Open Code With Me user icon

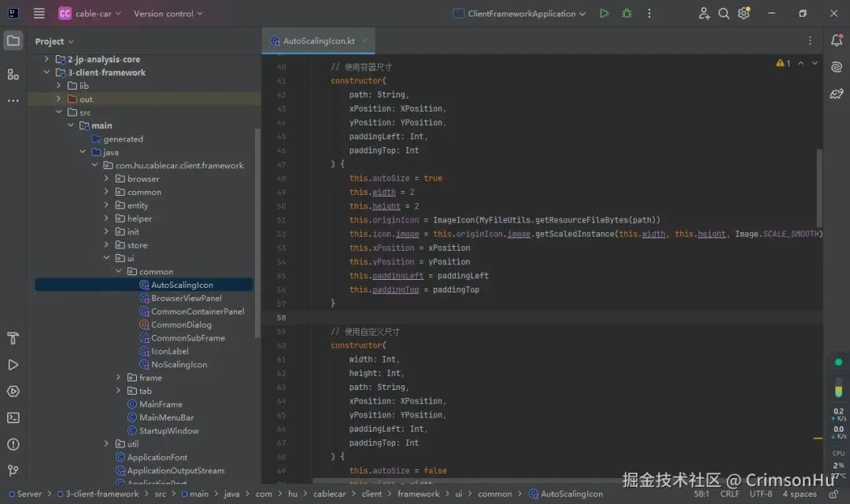tap(704, 13)
